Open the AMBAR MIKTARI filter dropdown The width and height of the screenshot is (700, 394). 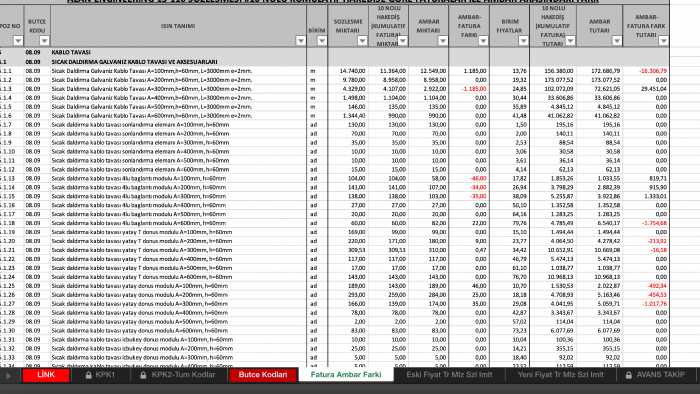pyautogui.click(x=442, y=41)
